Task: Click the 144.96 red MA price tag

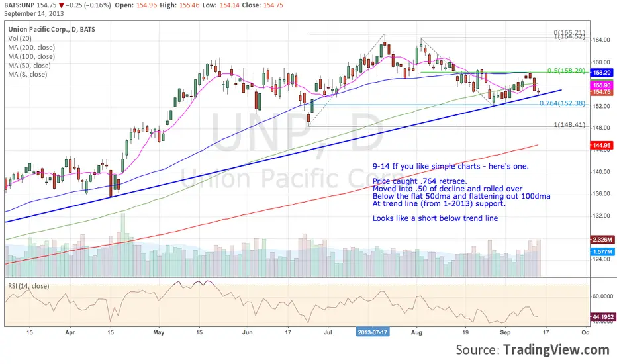Action: pos(601,145)
